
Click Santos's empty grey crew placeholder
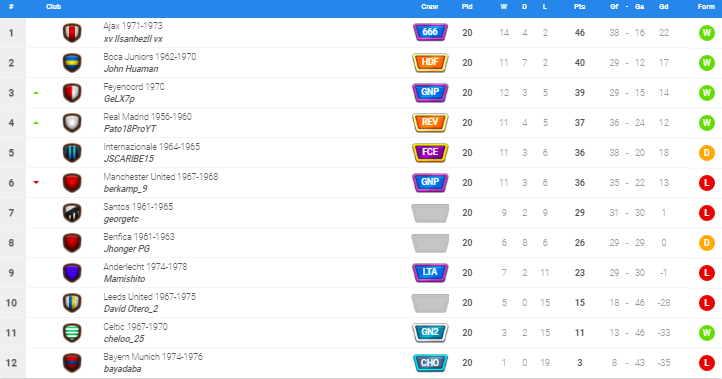[x=430, y=213]
